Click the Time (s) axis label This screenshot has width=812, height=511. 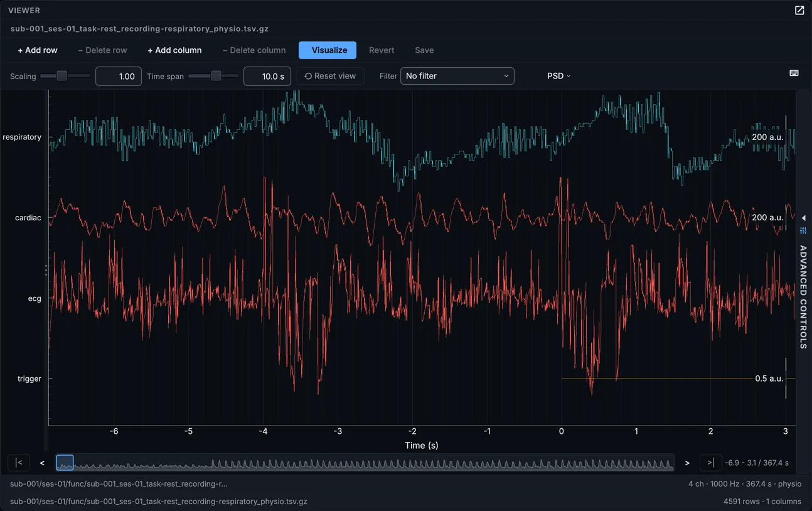pos(422,445)
